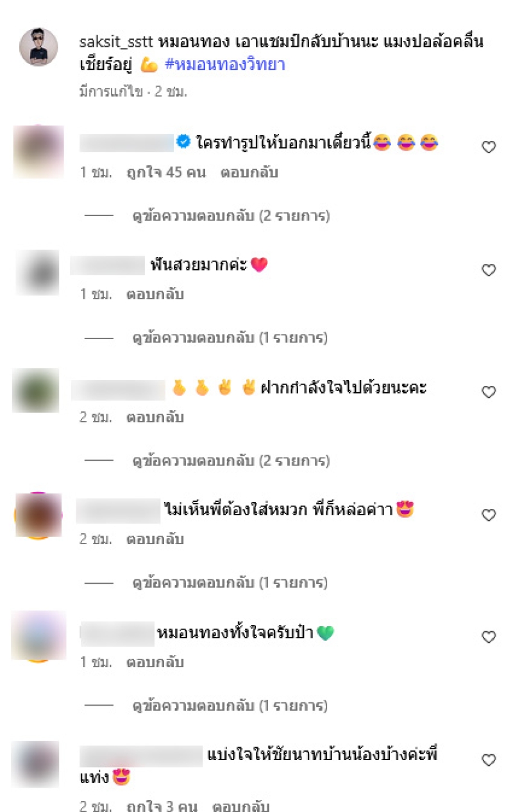Open saksit_sstt profile picture

38,47
